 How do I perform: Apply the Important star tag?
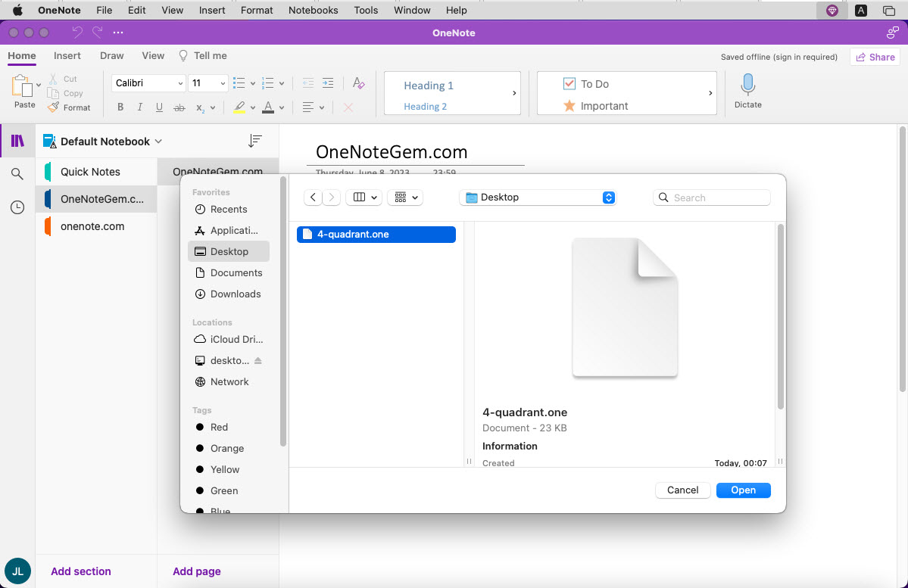595,106
